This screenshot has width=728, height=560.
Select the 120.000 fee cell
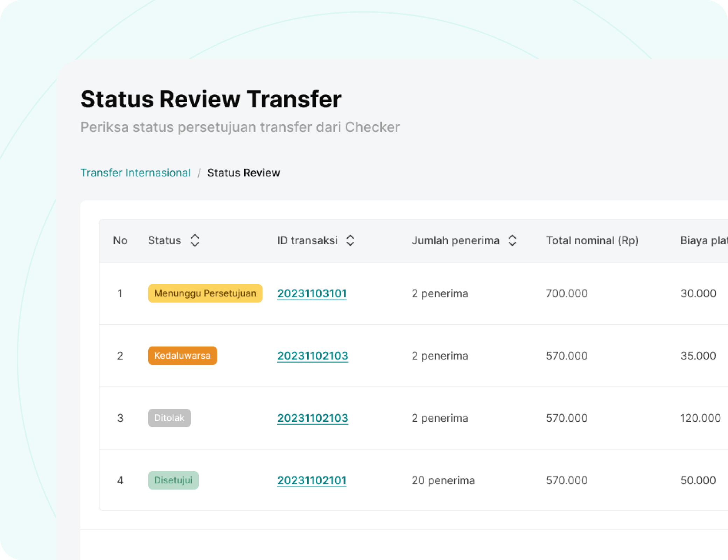tap(700, 418)
